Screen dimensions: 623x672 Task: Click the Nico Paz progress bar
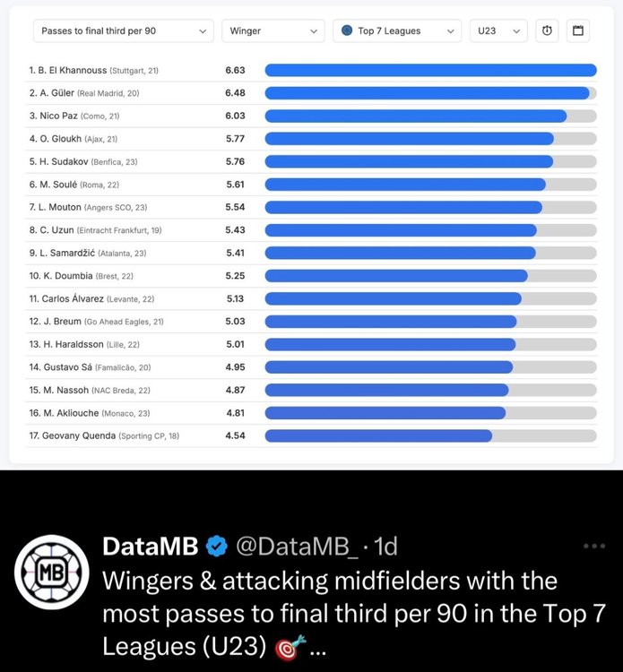430,116
